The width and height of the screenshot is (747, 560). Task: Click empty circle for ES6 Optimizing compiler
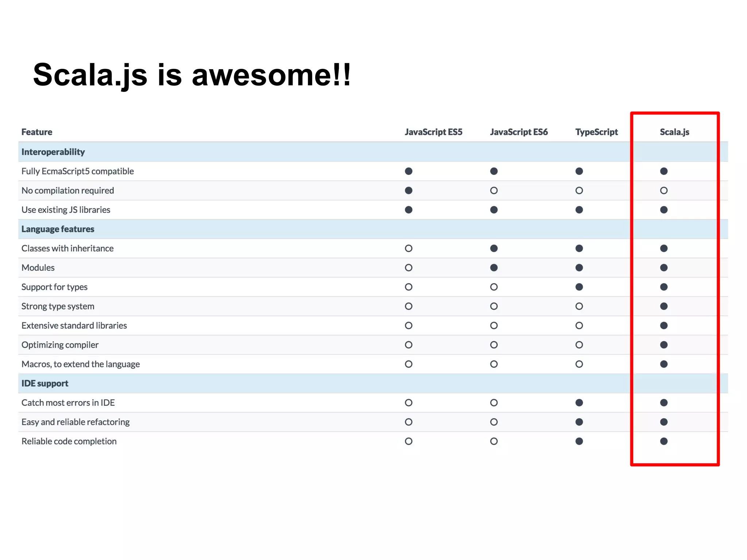click(494, 345)
